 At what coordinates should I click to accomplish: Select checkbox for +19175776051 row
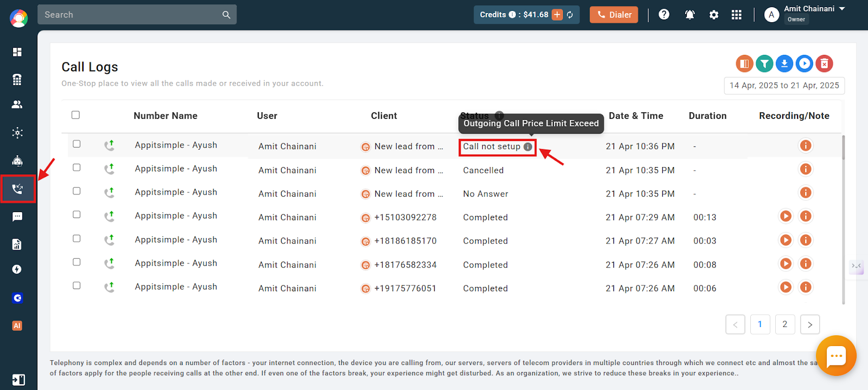pyautogui.click(x=76, y=285)
